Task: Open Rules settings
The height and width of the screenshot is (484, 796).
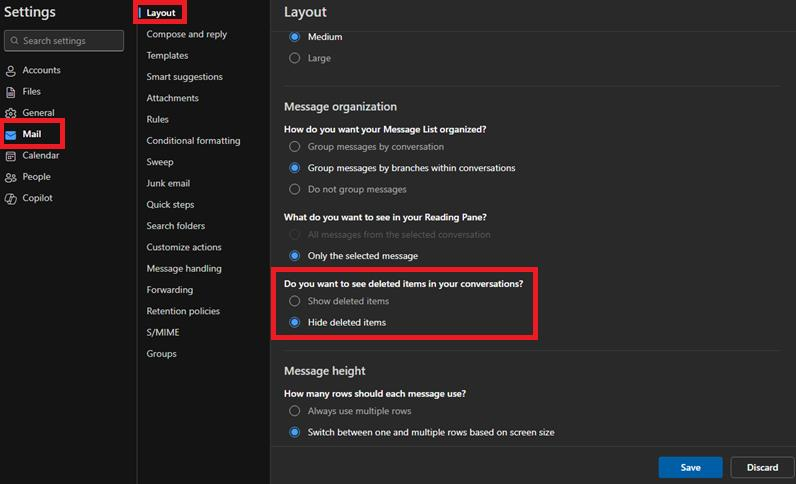Action: [157, 119]
